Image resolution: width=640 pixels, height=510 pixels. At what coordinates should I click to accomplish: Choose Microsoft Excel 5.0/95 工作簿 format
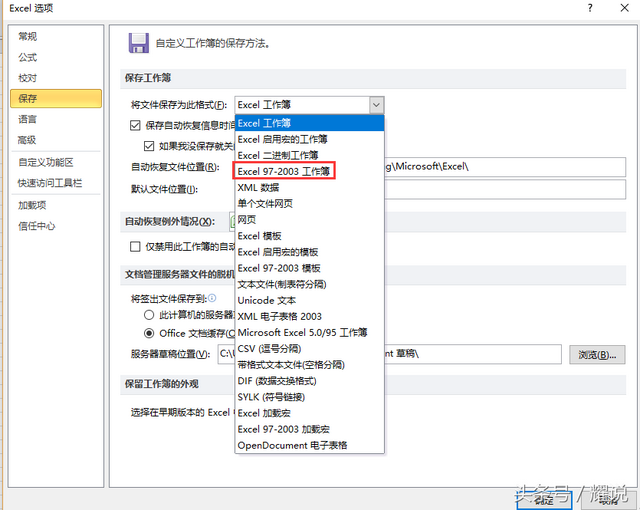pyautogui.click(x=309, y=333)
